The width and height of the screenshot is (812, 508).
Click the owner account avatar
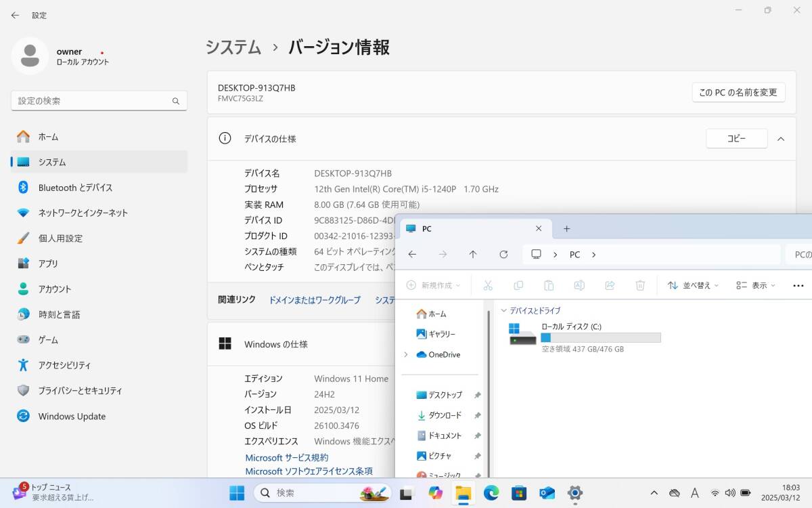[x=30, y=56]
